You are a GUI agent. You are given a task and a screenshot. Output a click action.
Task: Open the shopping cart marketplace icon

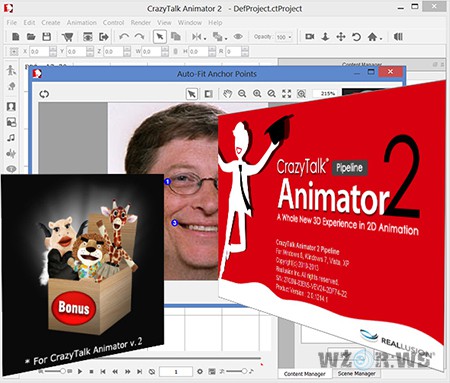pyautogui.click(x=68, y=37)
